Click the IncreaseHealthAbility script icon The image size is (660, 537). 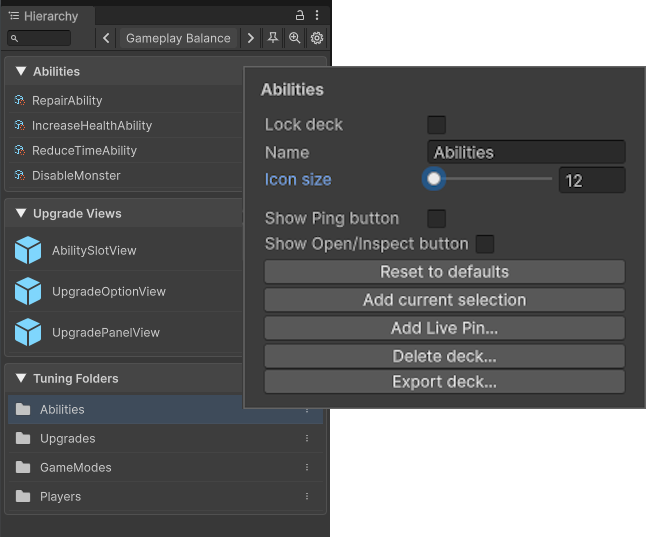pos(19,125)
